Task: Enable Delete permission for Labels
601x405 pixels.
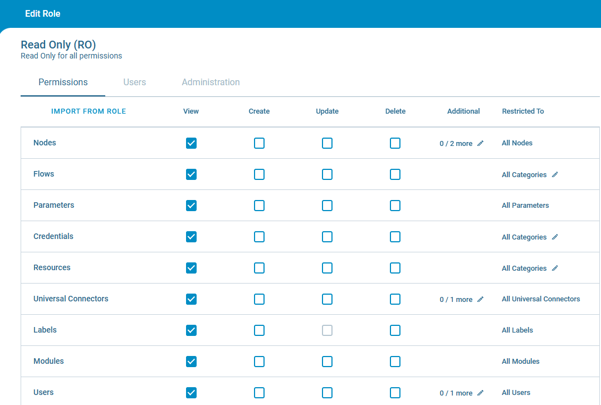Action: click(x=395, y=331)
